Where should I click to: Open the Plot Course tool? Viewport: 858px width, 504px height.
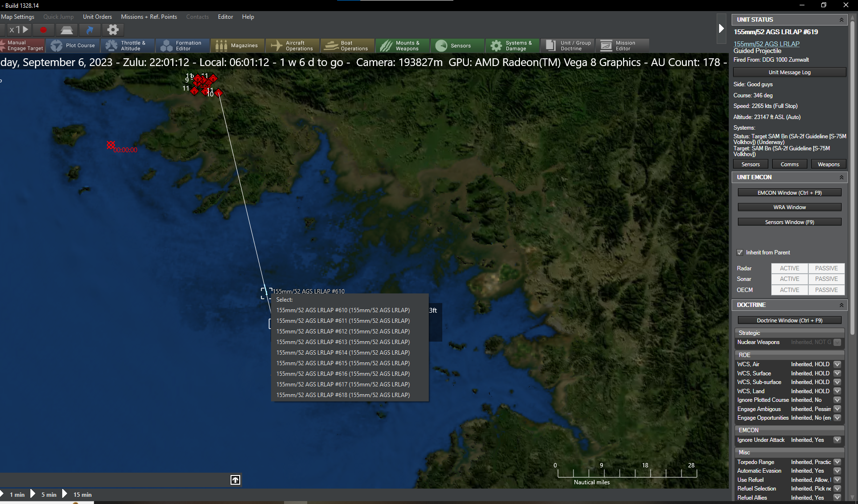[73, 46]
